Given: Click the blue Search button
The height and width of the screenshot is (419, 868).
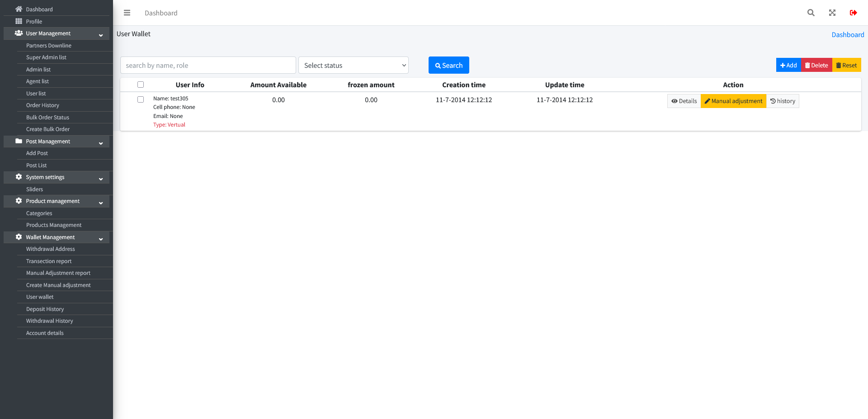Looking at the screenshot, I should click(x=448, y=65).
